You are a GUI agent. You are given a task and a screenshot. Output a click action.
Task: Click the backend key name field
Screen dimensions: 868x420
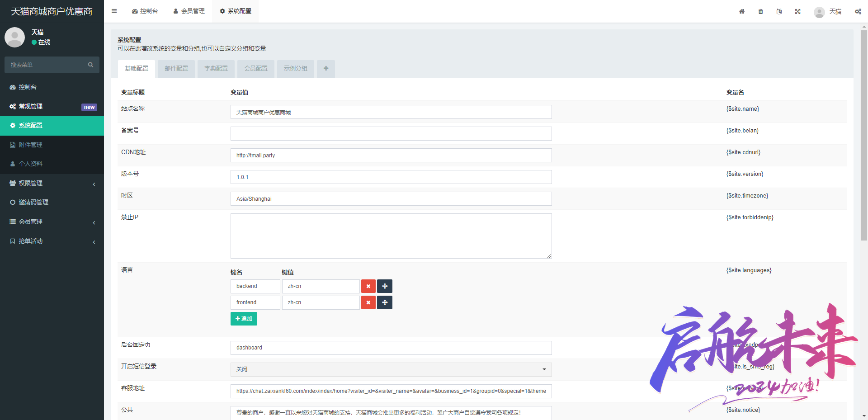pyautogui.click(x=255, y=286)
